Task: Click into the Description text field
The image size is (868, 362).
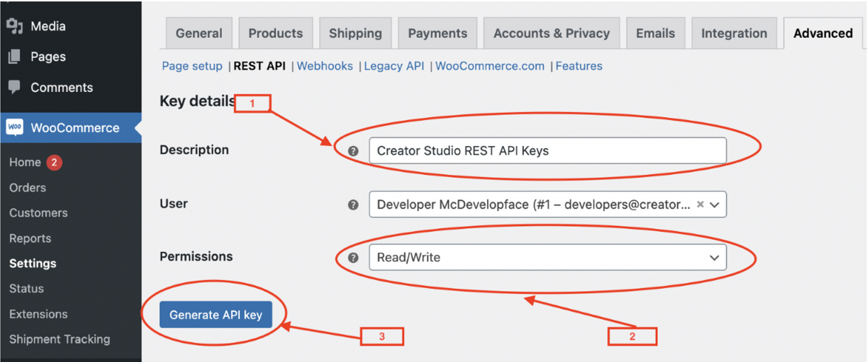Action: [547, 151]
